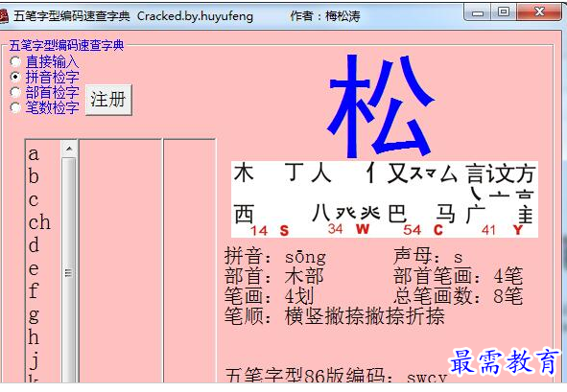This screenshot has height=392, width=567.
Task: Click the stroke order 横竖撇捺撇捺折捺
Action: point(365,316)
